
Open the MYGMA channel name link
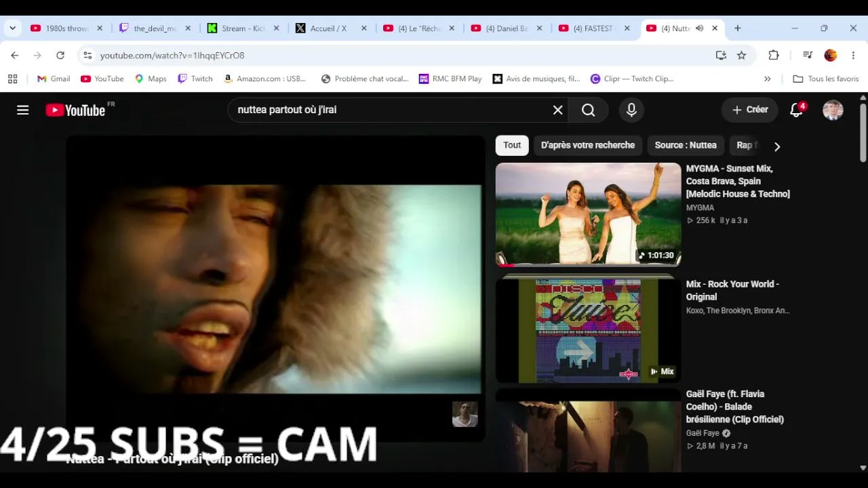coord(700,208)
